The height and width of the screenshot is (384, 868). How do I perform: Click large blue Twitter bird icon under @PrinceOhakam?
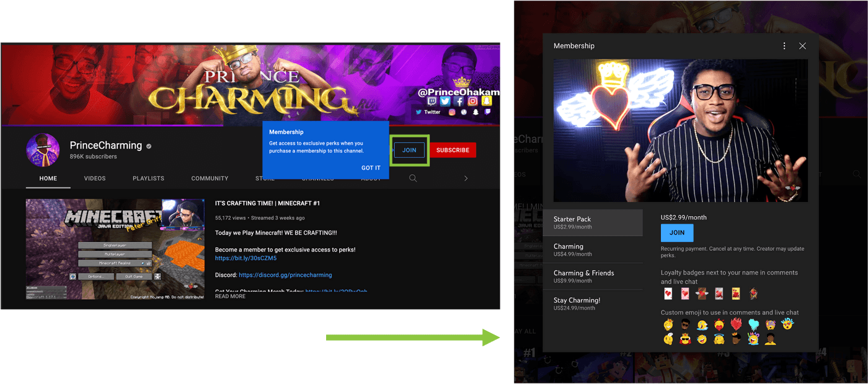tap(445, 101)
